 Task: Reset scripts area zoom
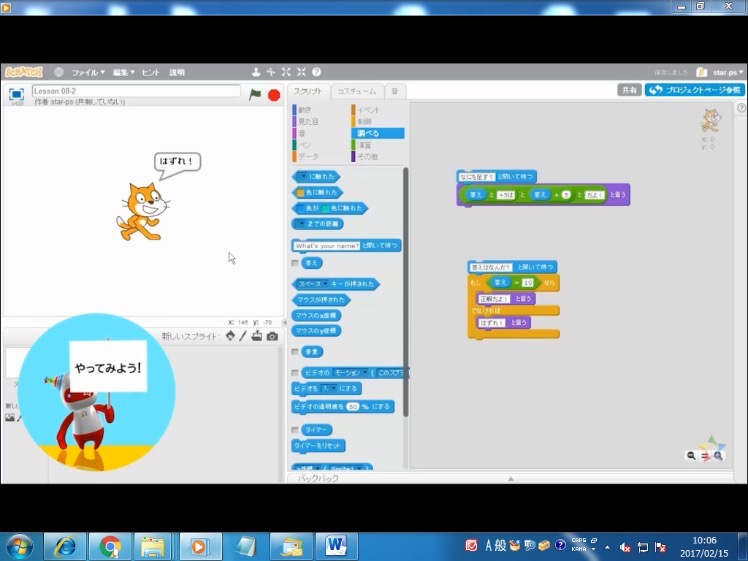(705, 456)
